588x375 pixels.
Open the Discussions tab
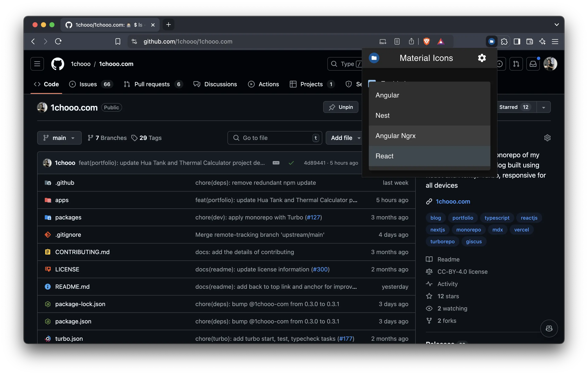coord(215,84)
